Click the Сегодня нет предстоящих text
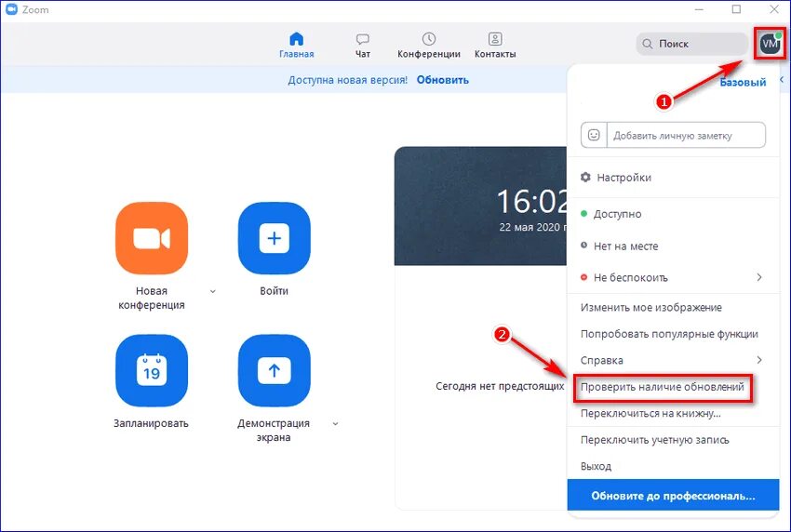 tap(500, 386)
